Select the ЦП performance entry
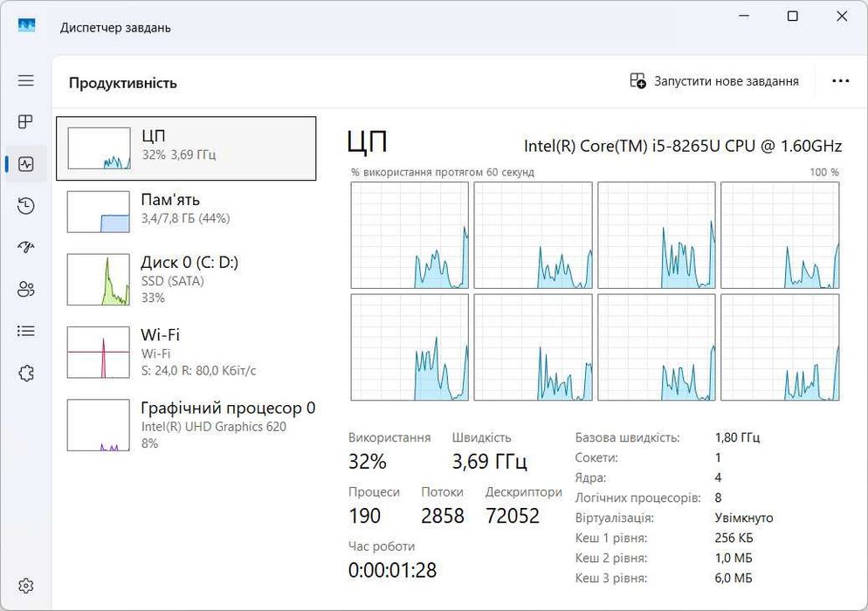The width and height of the screenshot is (868, 611). (x=186, y=148)
